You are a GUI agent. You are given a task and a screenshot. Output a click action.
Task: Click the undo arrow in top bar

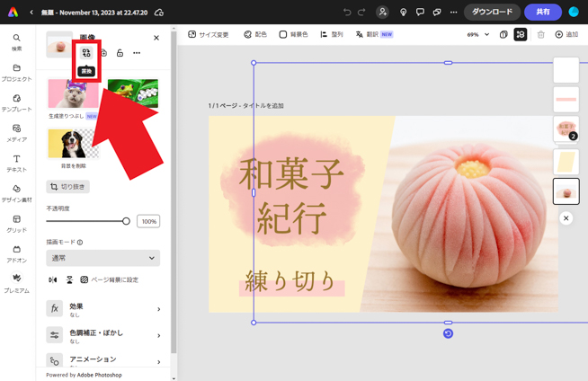click(347, 13)
